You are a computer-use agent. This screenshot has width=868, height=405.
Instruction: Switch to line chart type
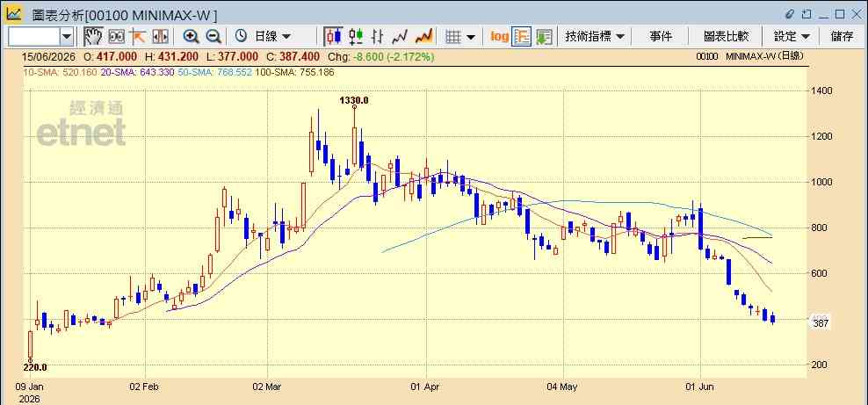click(399, 37)
